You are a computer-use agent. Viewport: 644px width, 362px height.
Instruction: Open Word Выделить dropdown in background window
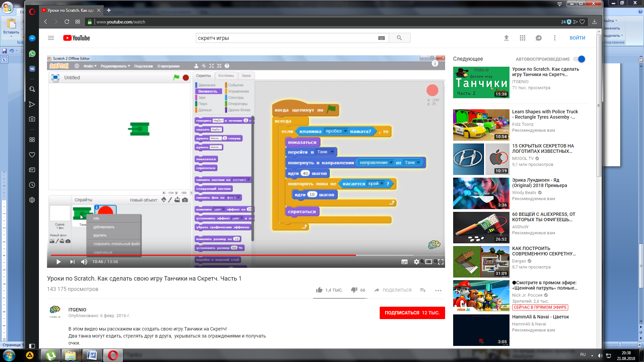pyautogui.click(x=613, y=36)
